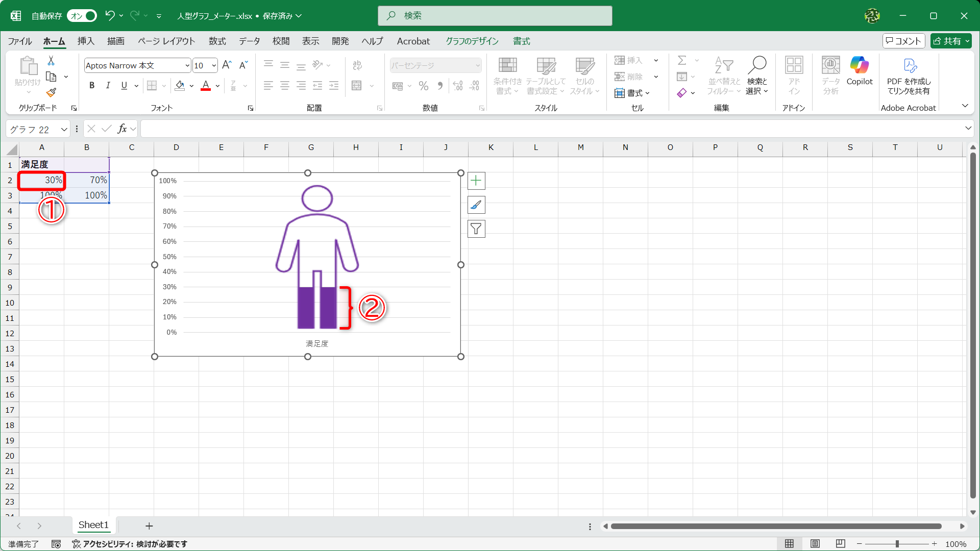Toggle Bold formatting
The width and height of the screenshot is (980, 551).
coord(92,85)
